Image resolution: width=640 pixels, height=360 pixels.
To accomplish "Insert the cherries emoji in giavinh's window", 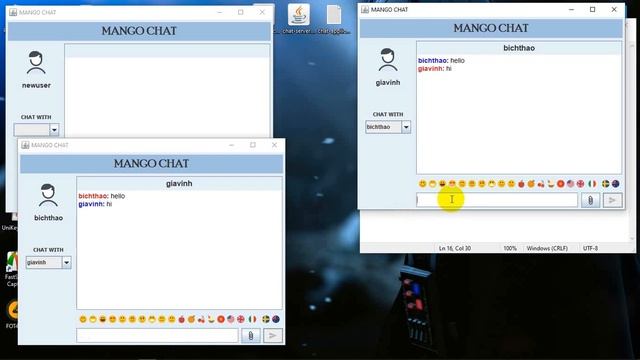I will tap(541, 184).
